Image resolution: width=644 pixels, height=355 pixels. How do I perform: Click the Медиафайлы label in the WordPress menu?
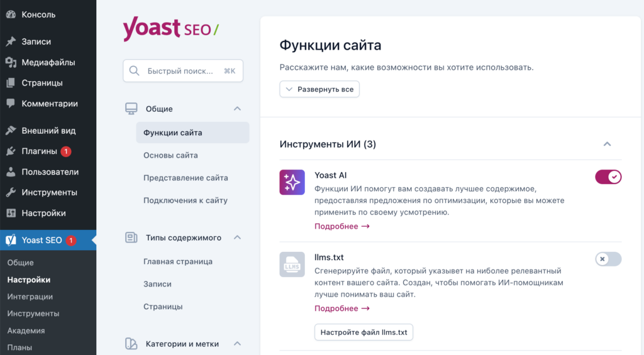tap(48, 62)
